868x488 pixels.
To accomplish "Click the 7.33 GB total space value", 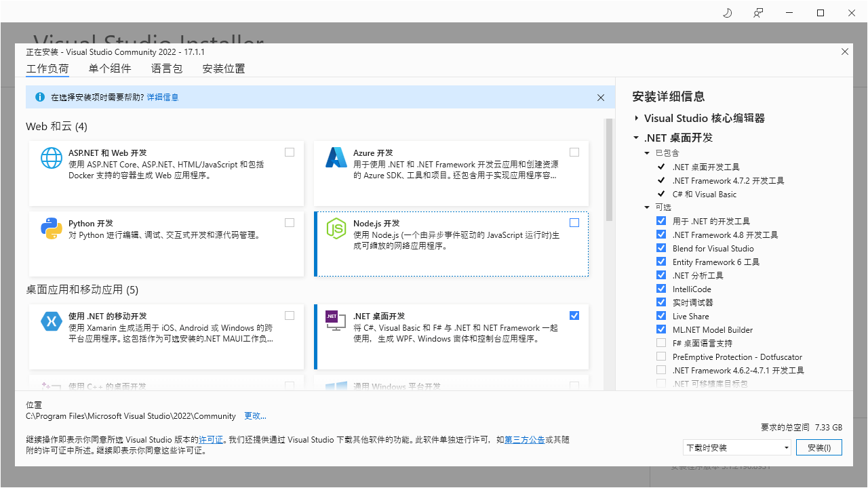I will 829,428.
